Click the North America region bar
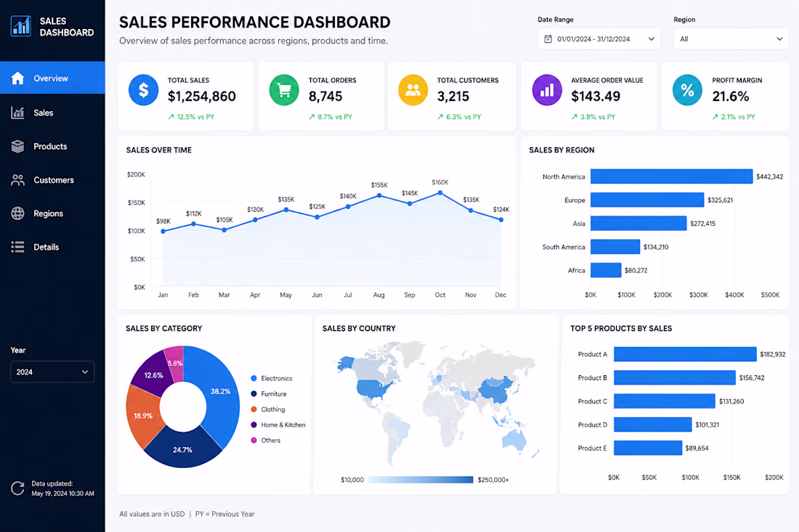Screen dimensions: 799x532 (x=672, y=176)
